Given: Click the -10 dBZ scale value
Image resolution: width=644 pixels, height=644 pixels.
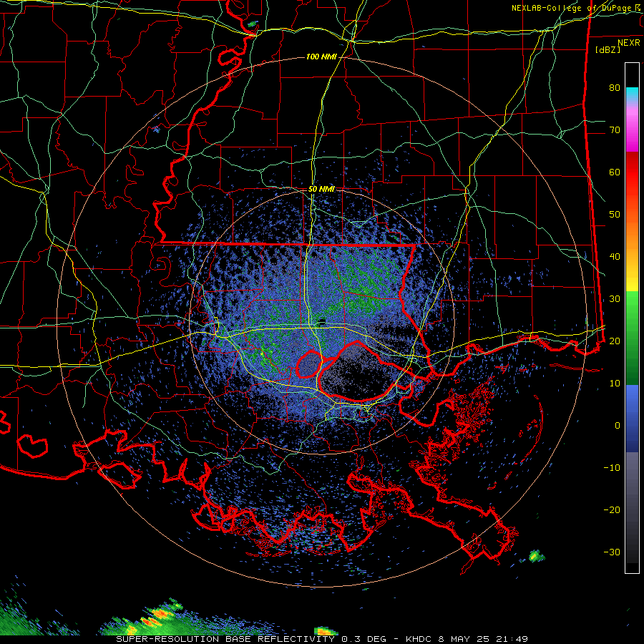Looking at the screenshot, I should 612,468.
